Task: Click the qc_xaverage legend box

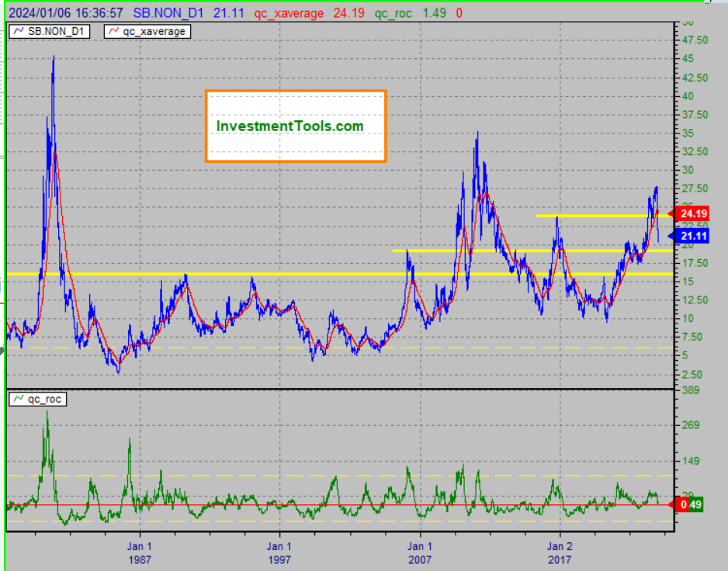Action: (x=147, y=32)
